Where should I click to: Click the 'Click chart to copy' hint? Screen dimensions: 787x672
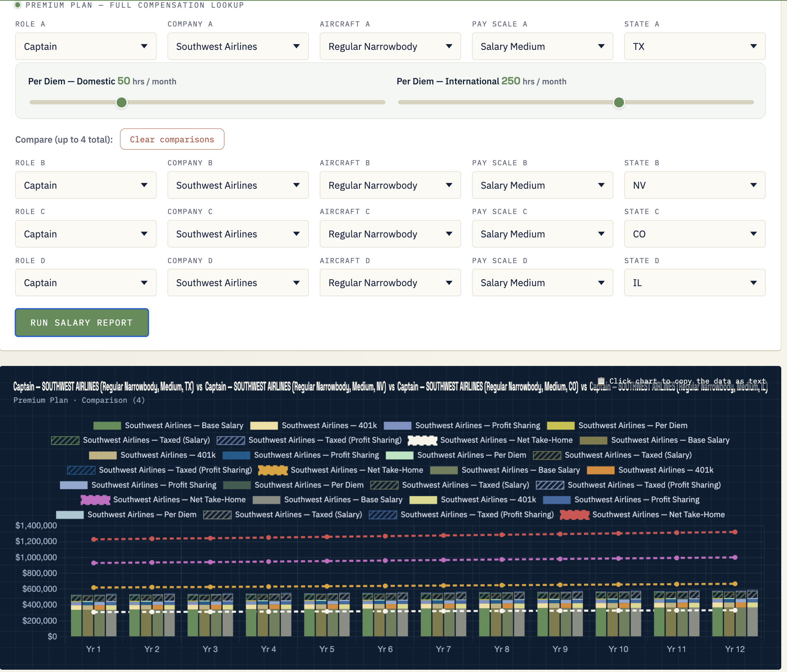pyautogui.click(x=687, y=381)
